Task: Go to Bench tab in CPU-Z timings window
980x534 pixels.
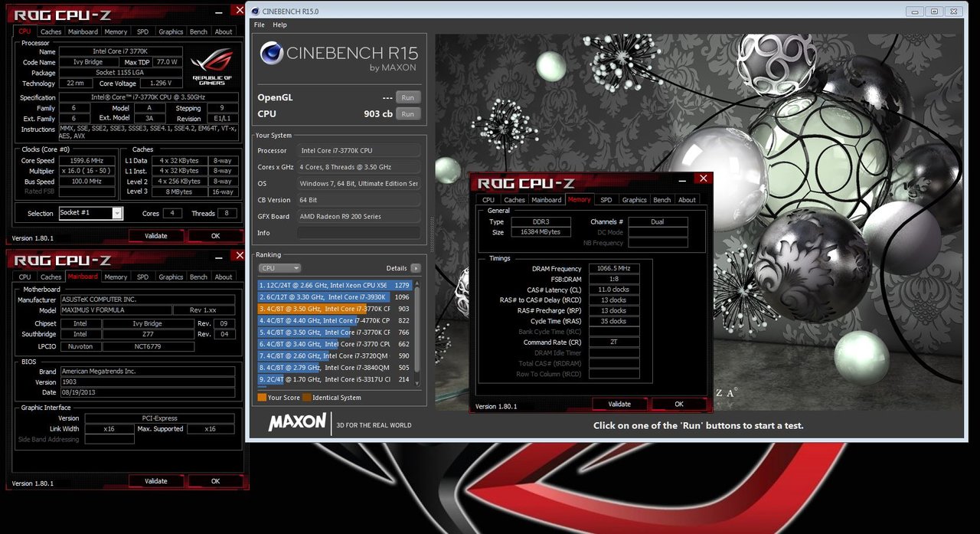Action: pyautogui.click(x=662, y=199)
